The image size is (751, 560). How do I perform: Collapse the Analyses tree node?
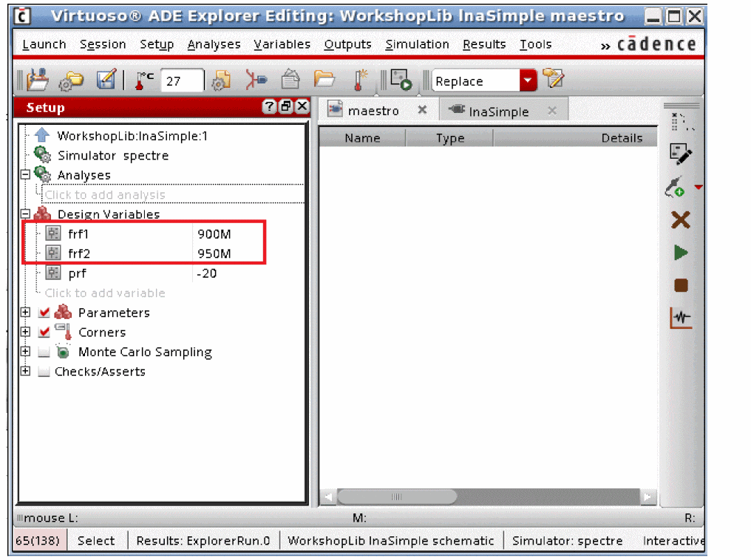[26, 174]
